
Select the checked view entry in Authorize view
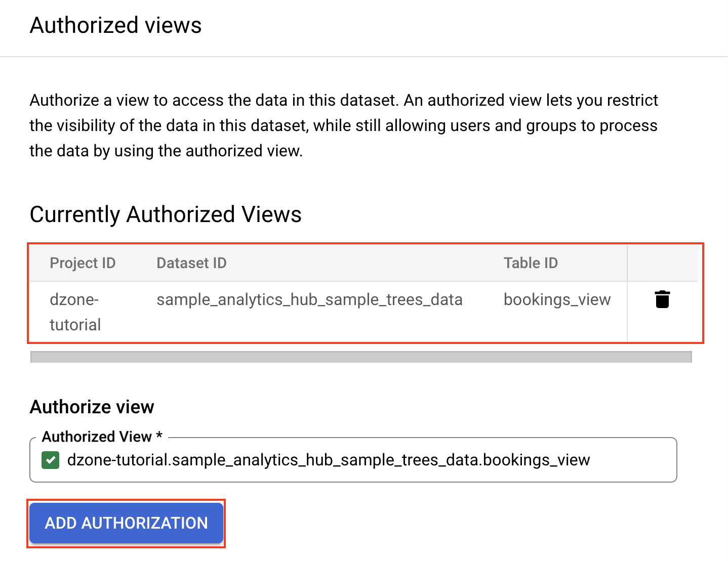point(329,460)
